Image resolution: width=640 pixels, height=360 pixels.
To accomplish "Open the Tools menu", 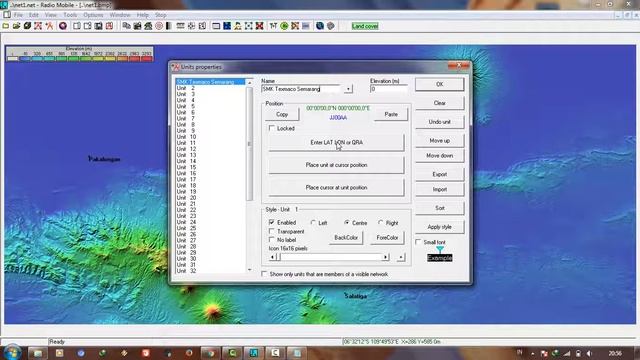I will pyautogui.click(x=70, y=15).
